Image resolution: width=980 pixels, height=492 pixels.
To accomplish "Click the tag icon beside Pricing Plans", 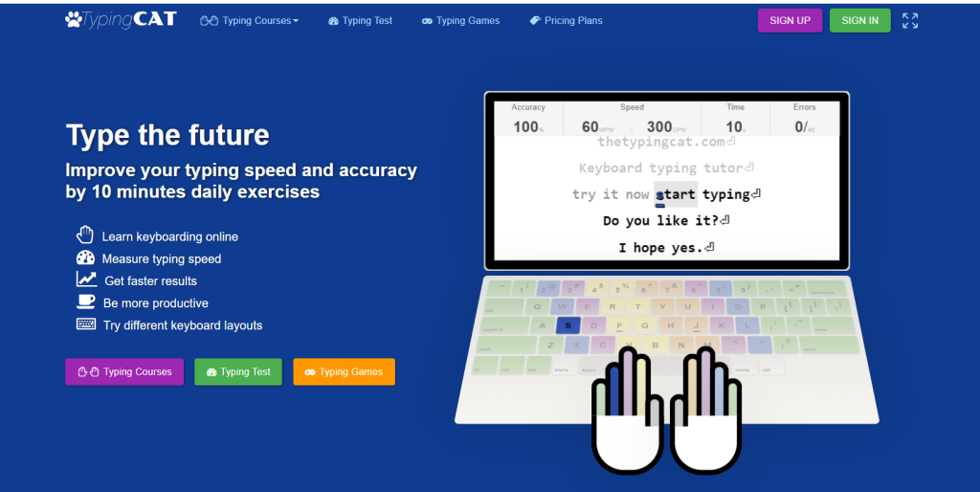I will click(535, 21).
